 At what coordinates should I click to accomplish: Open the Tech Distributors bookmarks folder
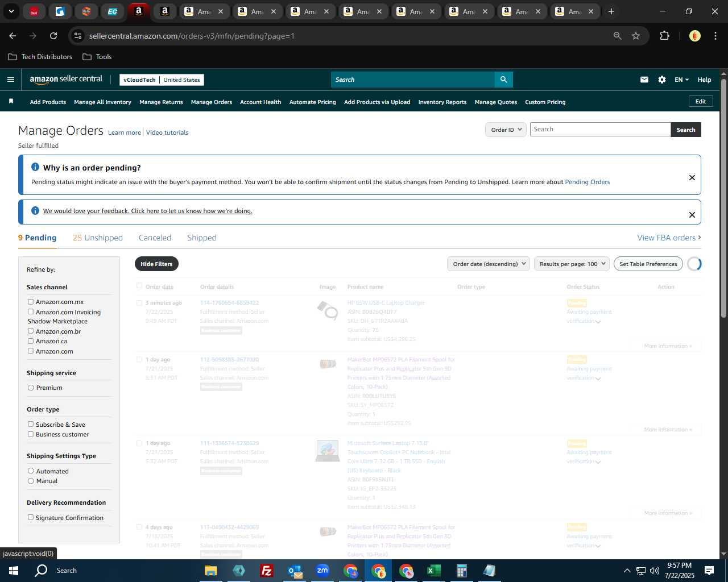(x=40, y=57)
